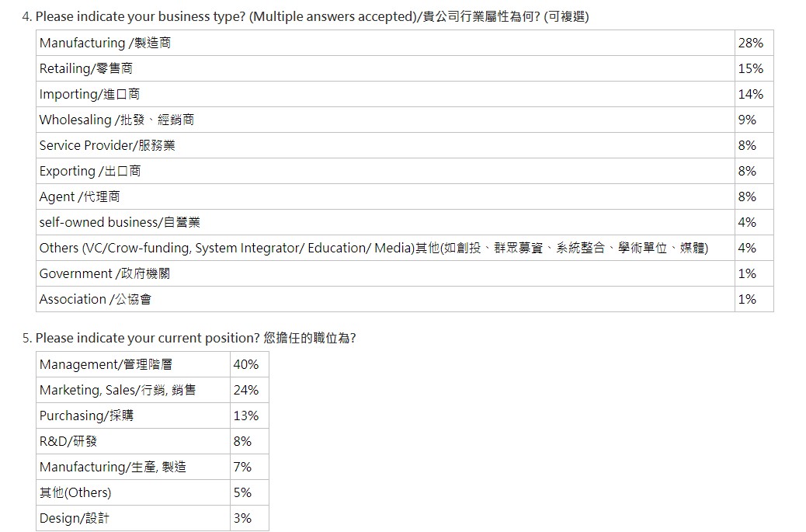Click the 40% Management percentage cell

[249, 364]
